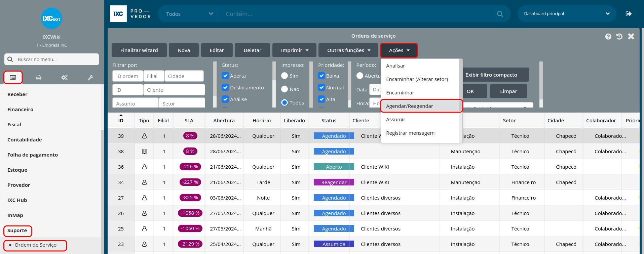The height and width of the screenshot is (254, 644).
Task: Click the person type icon in row 27
Action: [144, 198]
